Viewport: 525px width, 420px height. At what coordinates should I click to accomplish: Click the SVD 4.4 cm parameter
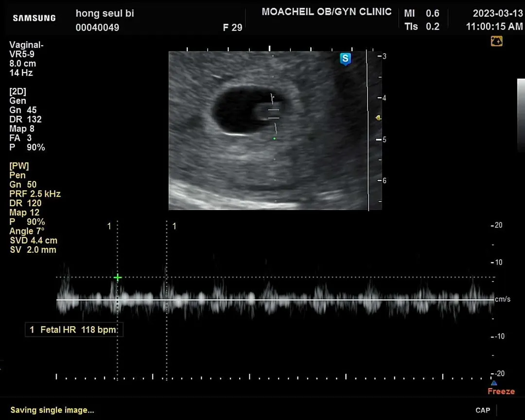pos(34,241)
